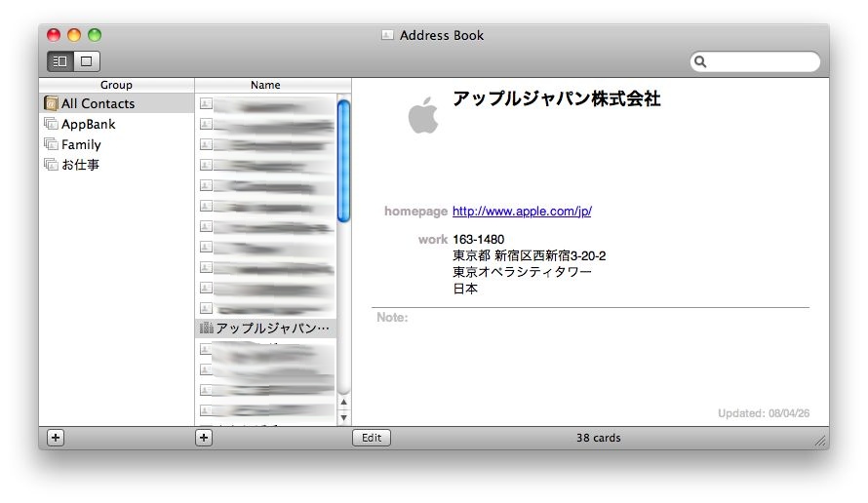This screenshot has width=868, height=503.
Task: Click the blue scrollbar thumb in the Name list
Action: (x=343, y=161)
